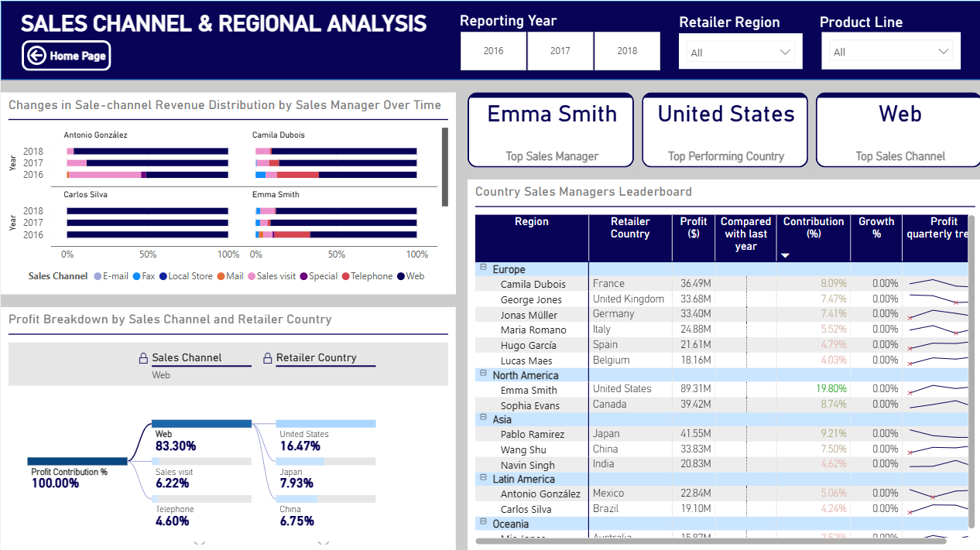
Task: Select 2016 in the Reporting Year slicer
Action: (x=493, y=51)
